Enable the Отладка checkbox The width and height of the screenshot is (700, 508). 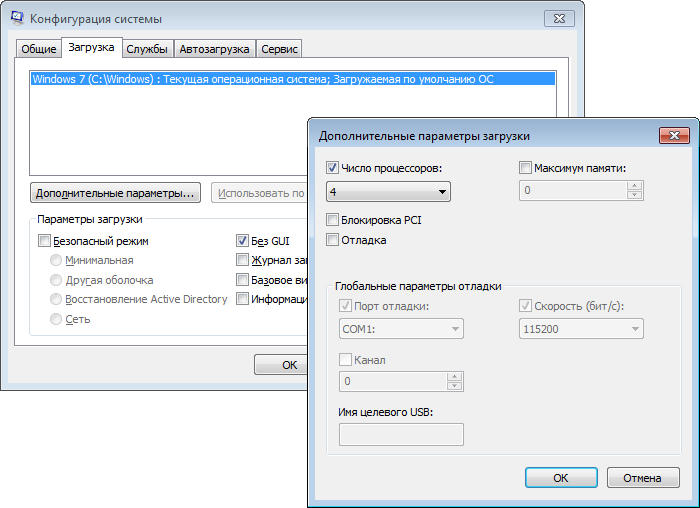[x=333, y=240]
